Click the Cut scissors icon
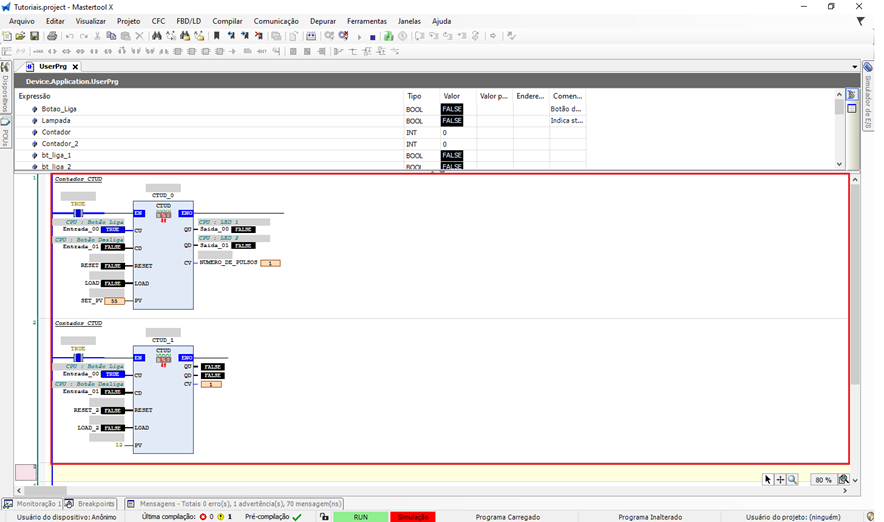884x522 pixels. [97, 36]
